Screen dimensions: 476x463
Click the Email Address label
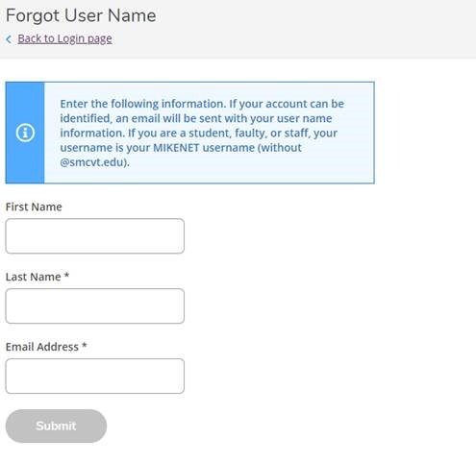pos(42,347)
